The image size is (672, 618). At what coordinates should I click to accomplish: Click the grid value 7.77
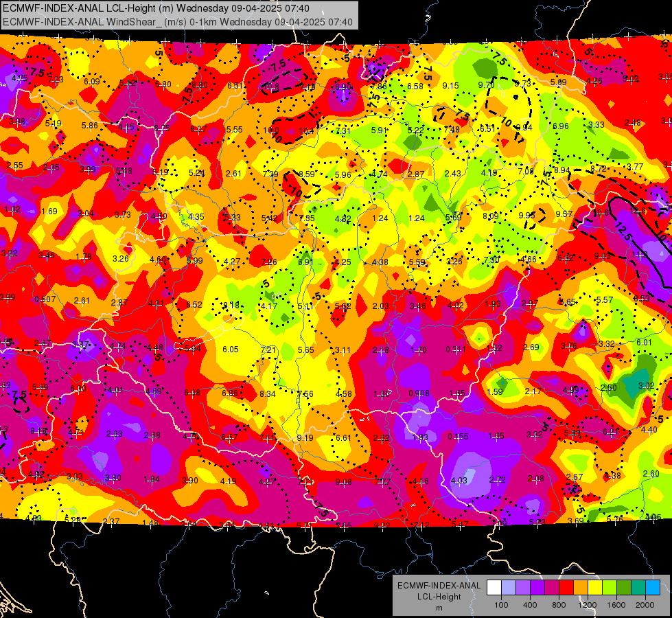coord(382,481)
